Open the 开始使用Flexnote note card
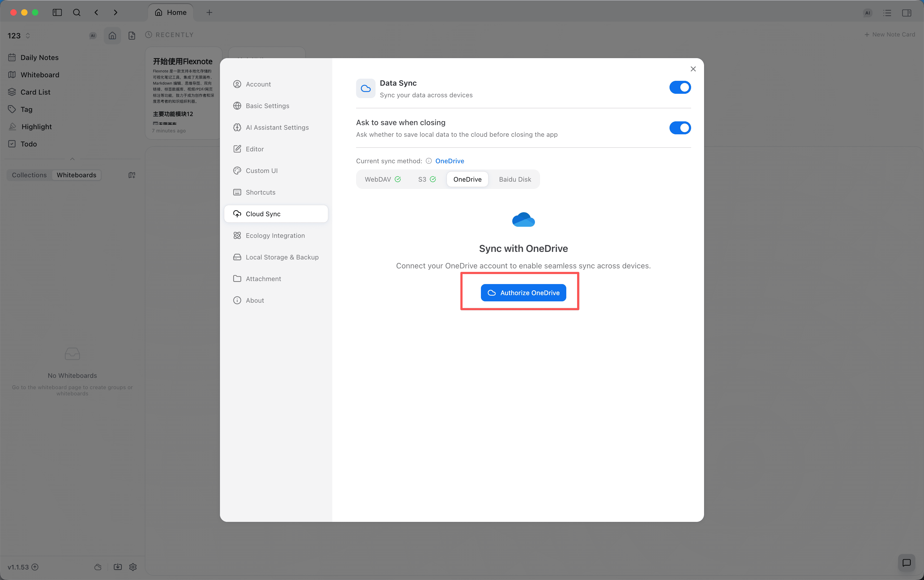The height and width of the screenshot is (580, 924). click(183, 93)
